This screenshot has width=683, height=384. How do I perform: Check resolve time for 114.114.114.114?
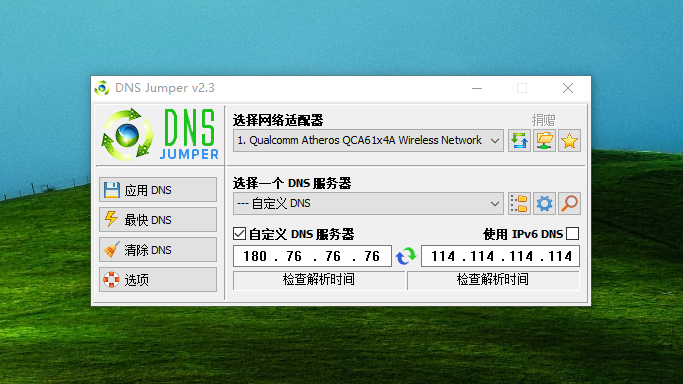493,280
